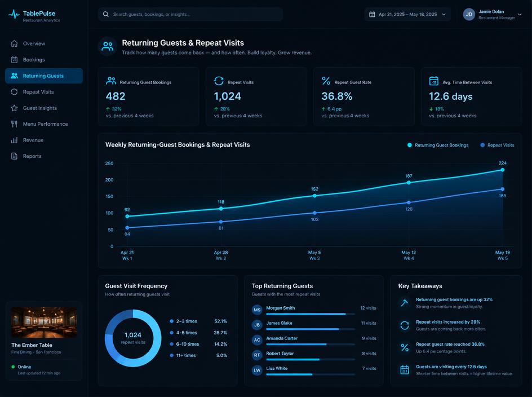Click the LW avatar for Lisa White
This screenshot has height=397, width=532.
(257, 370)
